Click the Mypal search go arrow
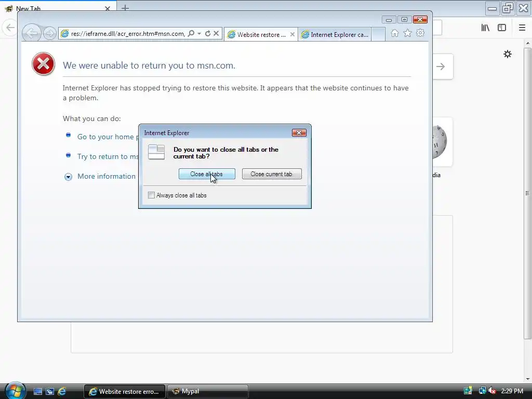Image resolution: width=532 pixels, height=399 pixels. point(441,66)
